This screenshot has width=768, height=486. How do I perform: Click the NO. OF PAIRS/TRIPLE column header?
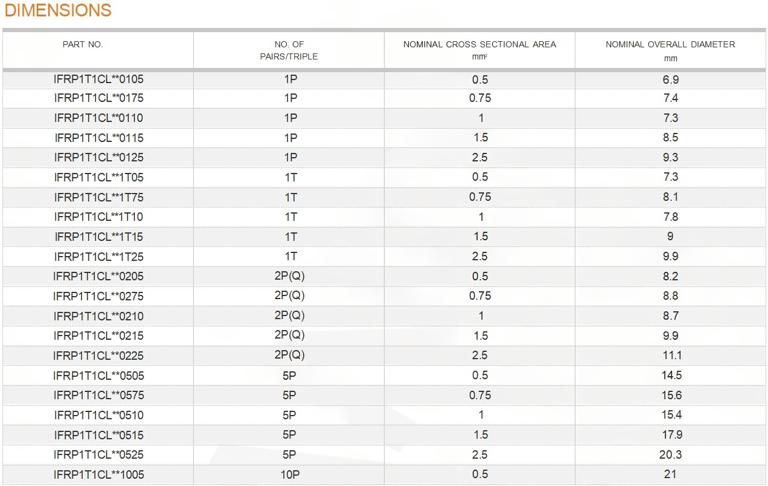(x=289, y=50)
